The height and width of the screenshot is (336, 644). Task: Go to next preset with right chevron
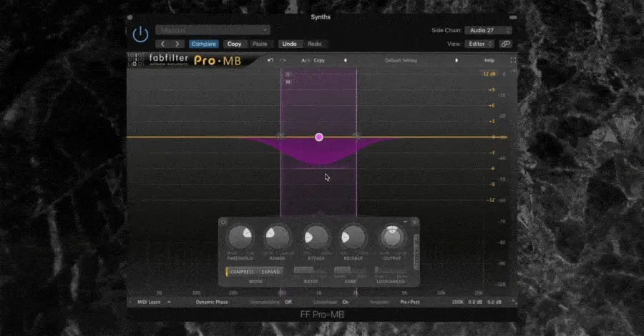point(177,44)
